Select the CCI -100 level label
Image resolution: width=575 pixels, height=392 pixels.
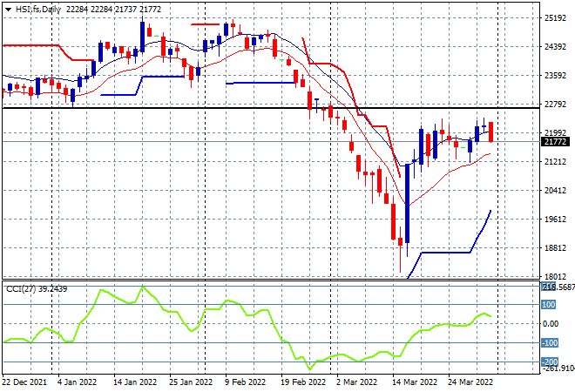[550, 343]
